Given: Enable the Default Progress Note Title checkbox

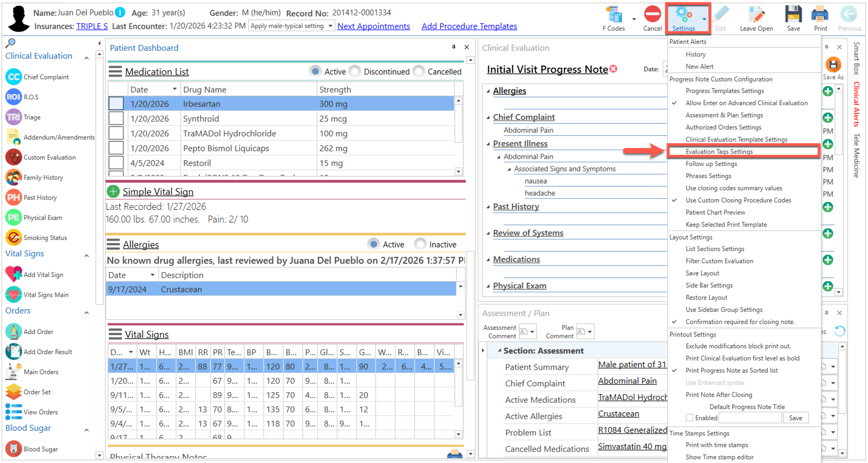Looking at the screenshot, I should (x=690, y=418).
